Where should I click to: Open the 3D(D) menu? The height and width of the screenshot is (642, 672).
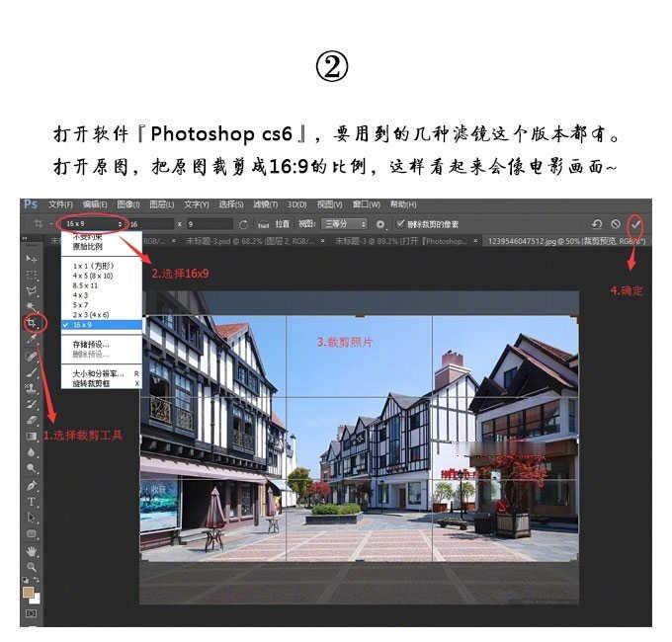click(296, 204)
